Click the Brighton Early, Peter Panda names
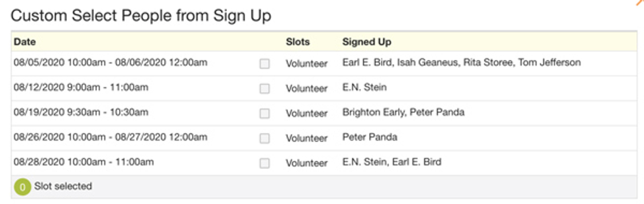The height and width of the screenshot is (204, 644). tap(403, 112)
